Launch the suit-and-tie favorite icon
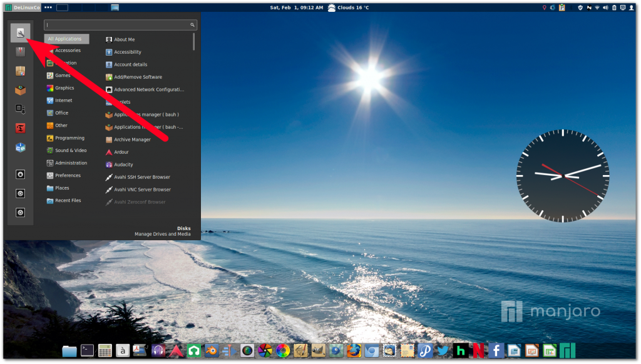Image resolution: width=641 pixels, height=364 pixels. [20, 51]
